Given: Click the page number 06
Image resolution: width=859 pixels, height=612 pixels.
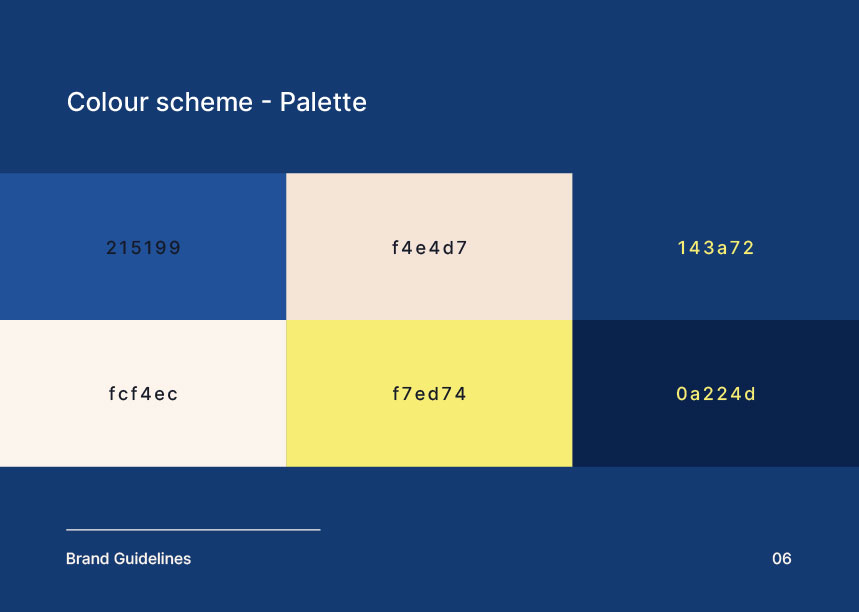Looking at the screenshot, I should (x=781, y=559).
